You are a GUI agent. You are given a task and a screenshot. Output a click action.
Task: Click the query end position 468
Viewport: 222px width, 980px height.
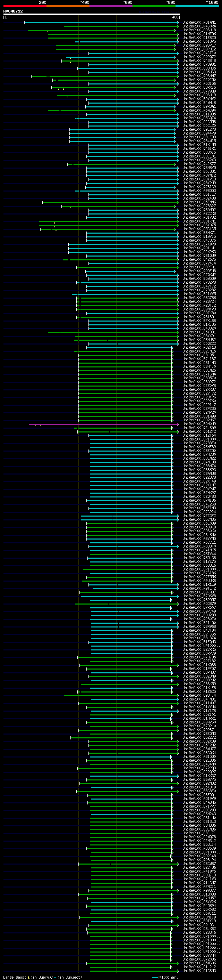point(175,17)
